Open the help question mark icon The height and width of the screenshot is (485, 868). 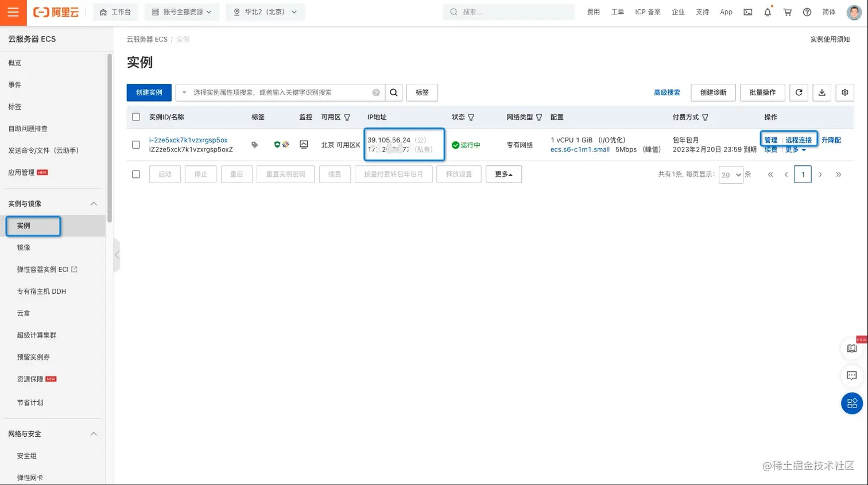[807, 12]
